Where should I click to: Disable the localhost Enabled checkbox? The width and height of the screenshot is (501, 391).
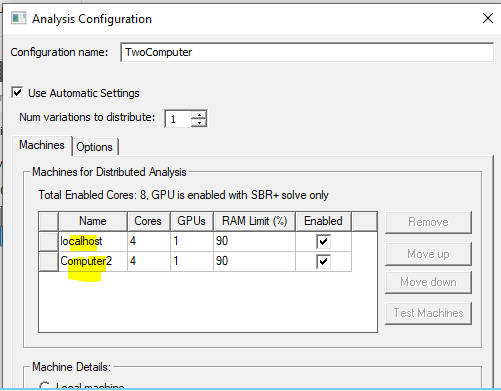click(323, 241)
